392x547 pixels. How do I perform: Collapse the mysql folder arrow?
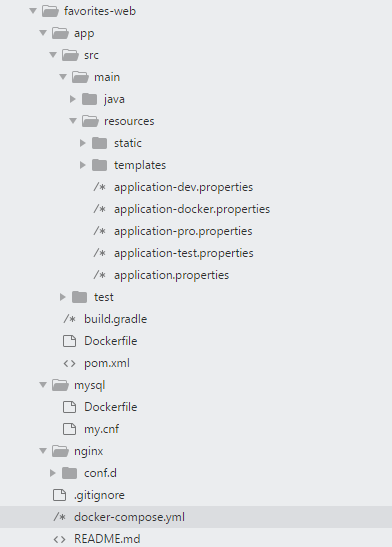43,385
